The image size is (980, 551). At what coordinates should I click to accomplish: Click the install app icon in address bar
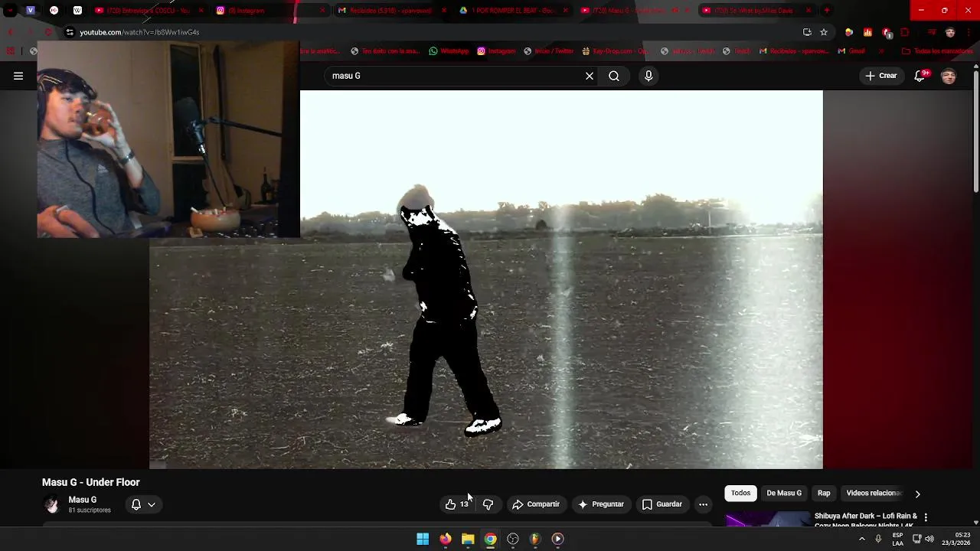(x=807, y=32)
